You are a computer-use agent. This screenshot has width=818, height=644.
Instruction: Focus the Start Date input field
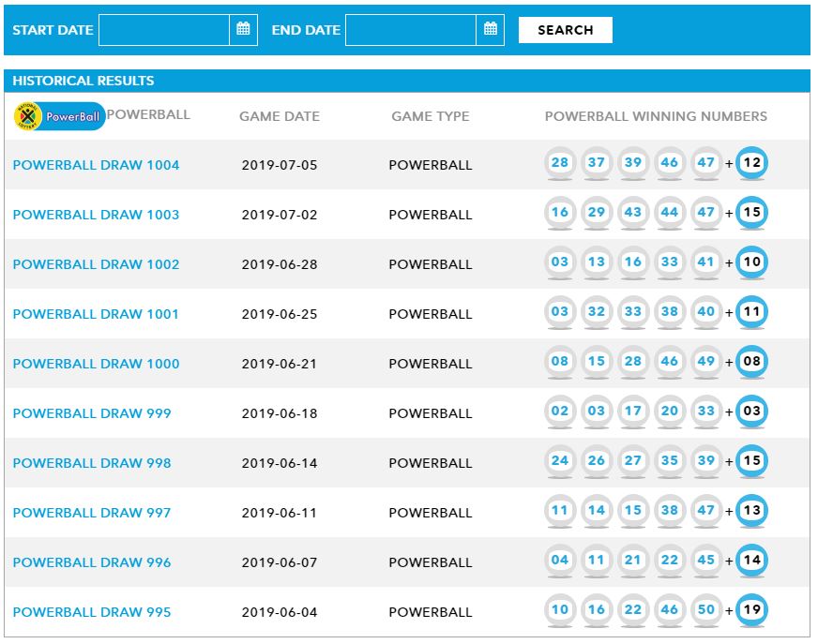pos(164,29)
